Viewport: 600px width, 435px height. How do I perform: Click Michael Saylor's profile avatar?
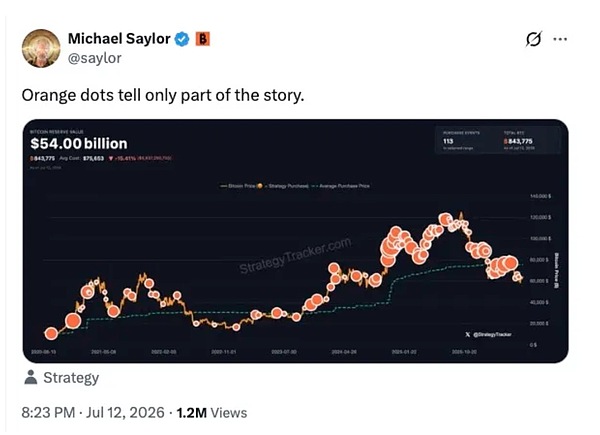(41, 48)
